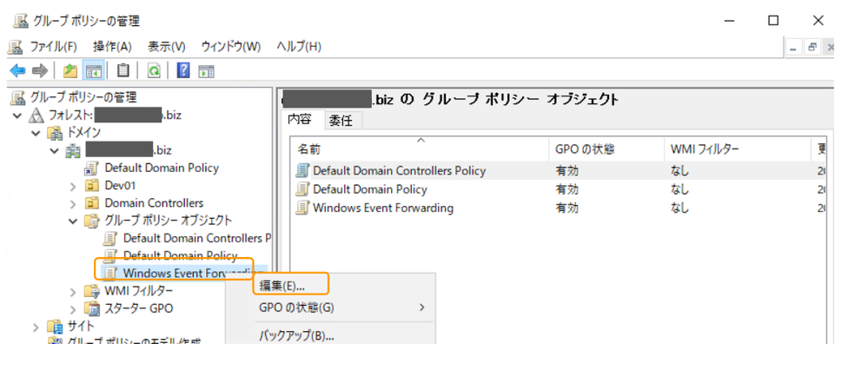Open the Help toolbar icon
This screenshot has height=370, width=868.
click(183, 70)
